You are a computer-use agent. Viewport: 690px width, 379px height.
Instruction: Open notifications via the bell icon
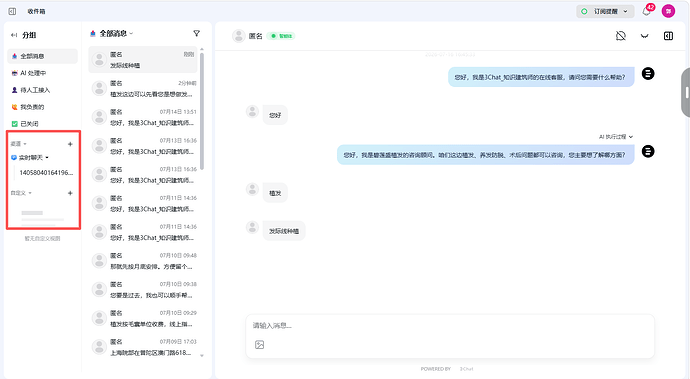(646, 11)
